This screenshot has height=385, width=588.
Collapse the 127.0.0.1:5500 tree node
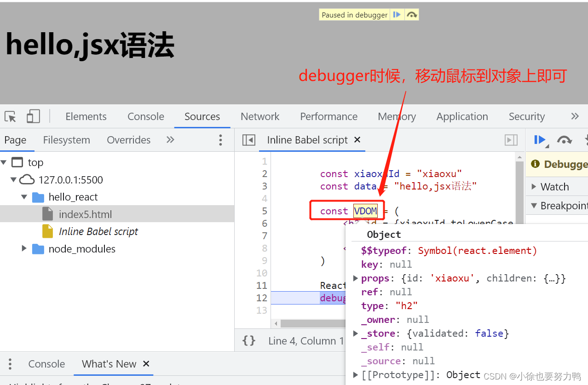point(13,180)
